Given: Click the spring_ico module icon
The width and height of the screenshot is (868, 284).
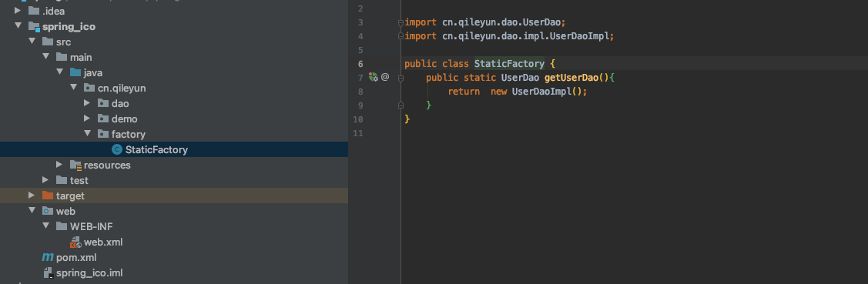Looking at the screenshot, I should point(34,26).
